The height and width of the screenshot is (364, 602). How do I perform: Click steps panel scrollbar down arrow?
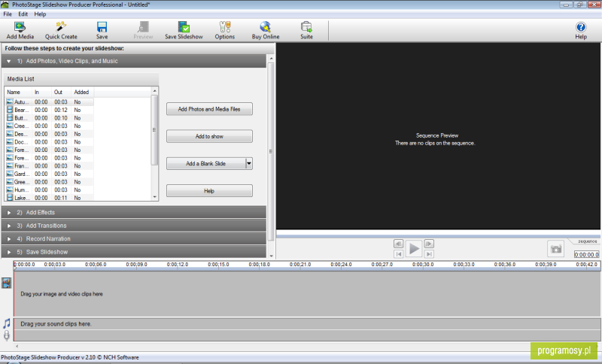click(x=271, y=256)
